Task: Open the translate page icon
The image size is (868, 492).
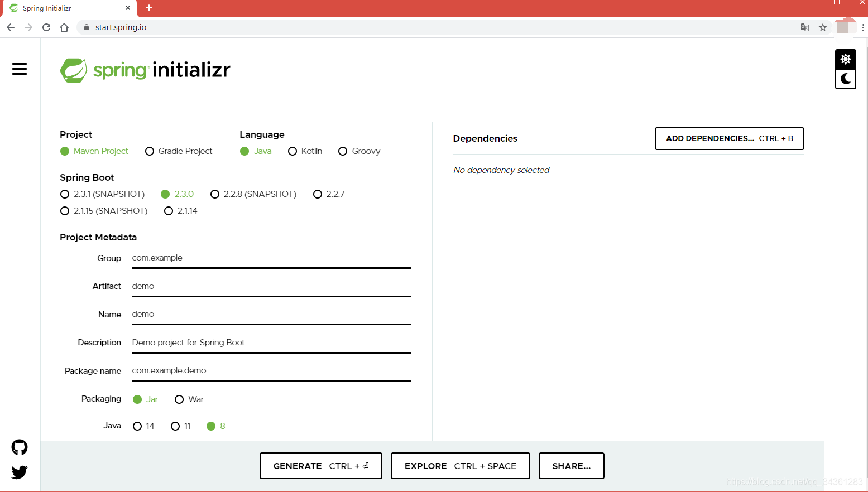Action: tap(805, 27)
